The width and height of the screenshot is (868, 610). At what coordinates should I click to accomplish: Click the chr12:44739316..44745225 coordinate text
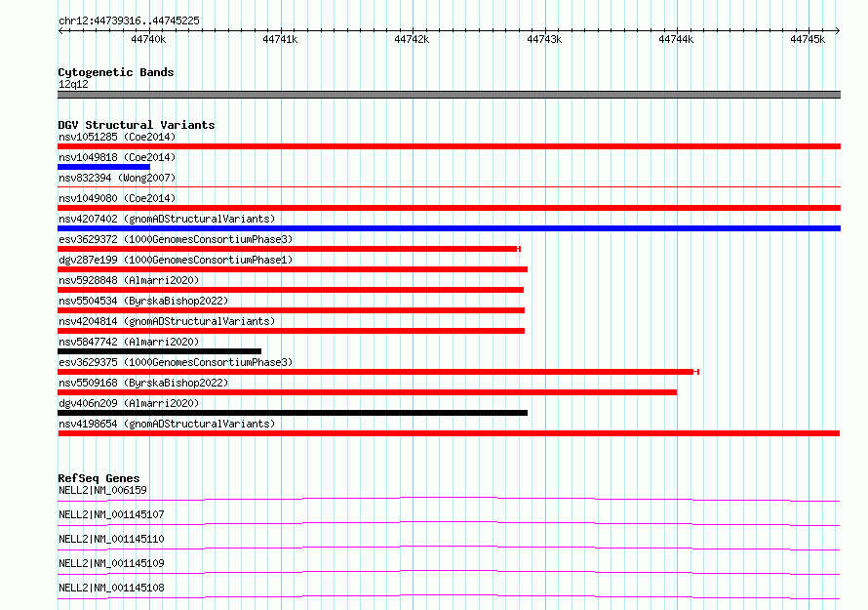[129, 21]
